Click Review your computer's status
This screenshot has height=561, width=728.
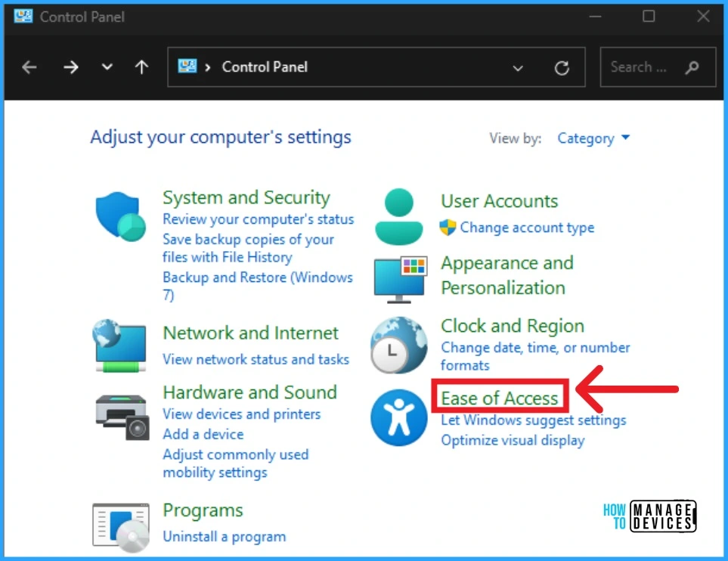pos(258,219)
